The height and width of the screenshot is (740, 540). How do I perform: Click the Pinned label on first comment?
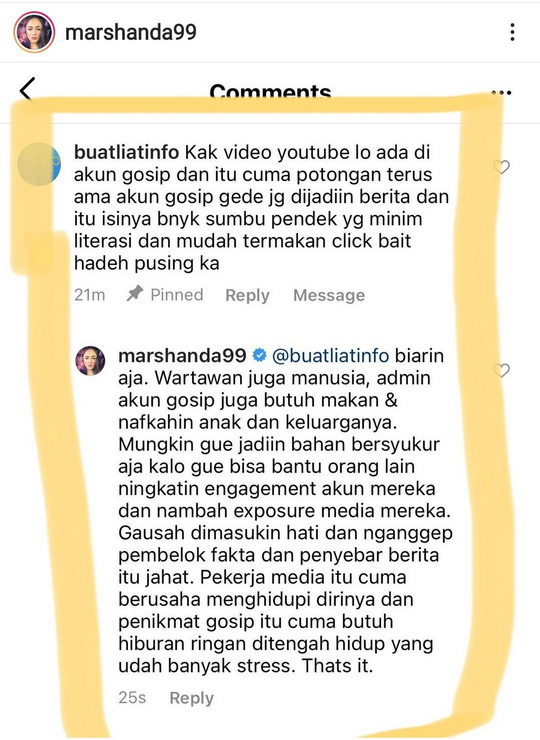pos(177,295)
